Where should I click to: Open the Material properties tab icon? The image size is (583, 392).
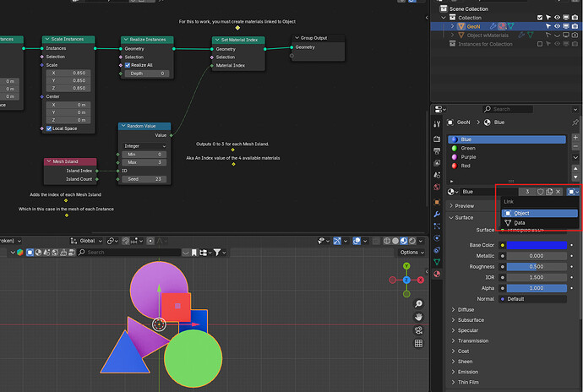[x=437, y=274]
